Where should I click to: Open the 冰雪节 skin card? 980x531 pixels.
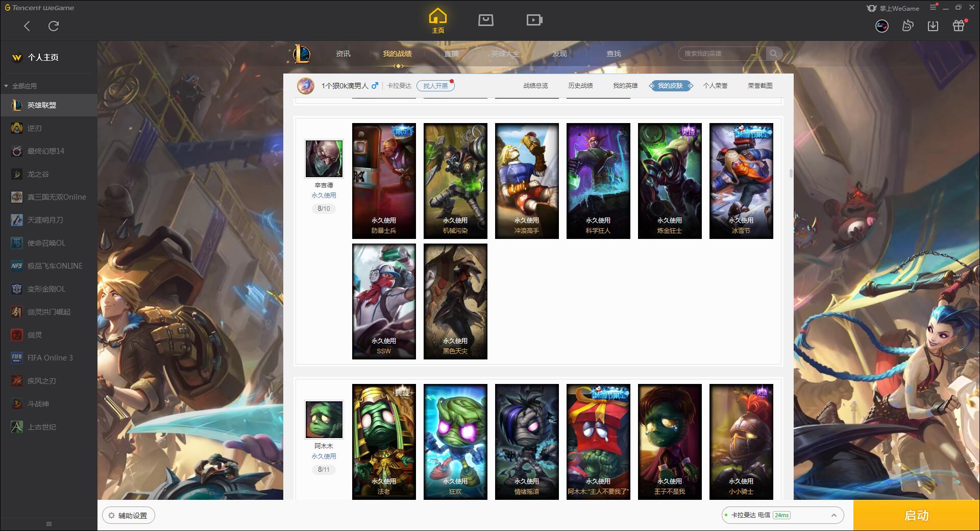741,181
